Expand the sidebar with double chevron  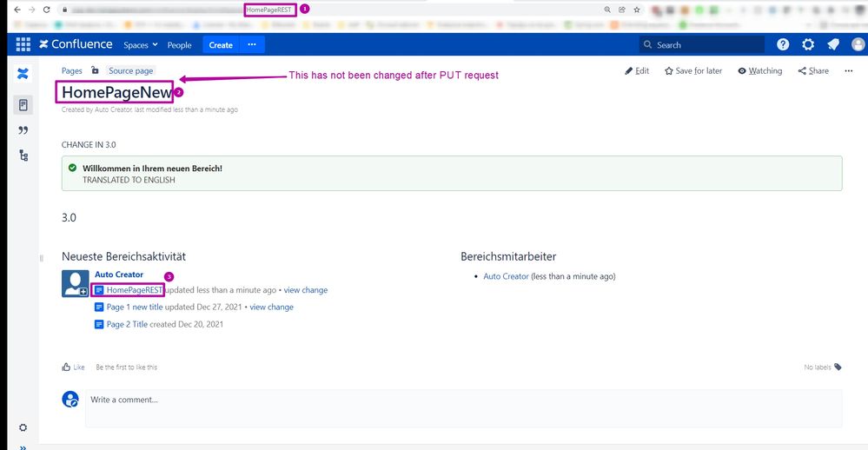click(23, 447)
